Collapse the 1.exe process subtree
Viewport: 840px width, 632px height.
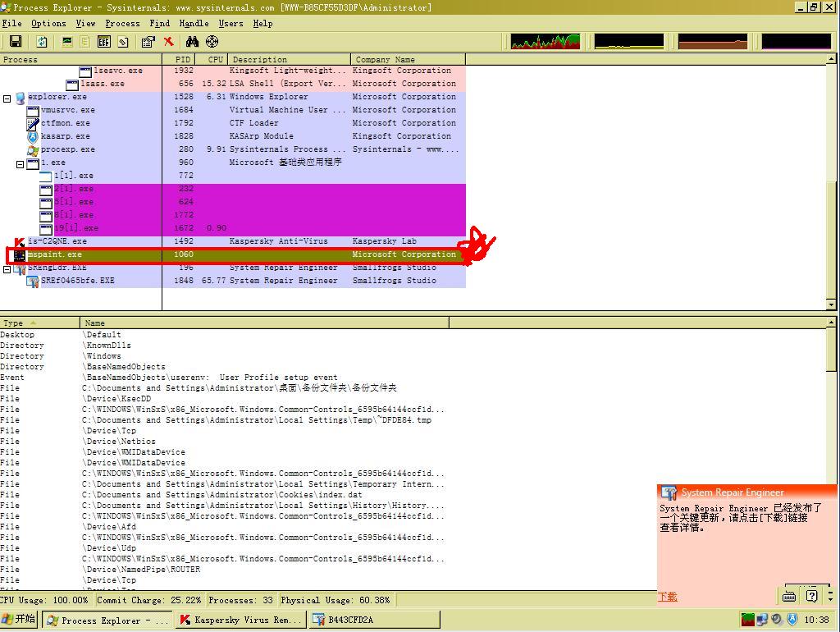point(21,163)
